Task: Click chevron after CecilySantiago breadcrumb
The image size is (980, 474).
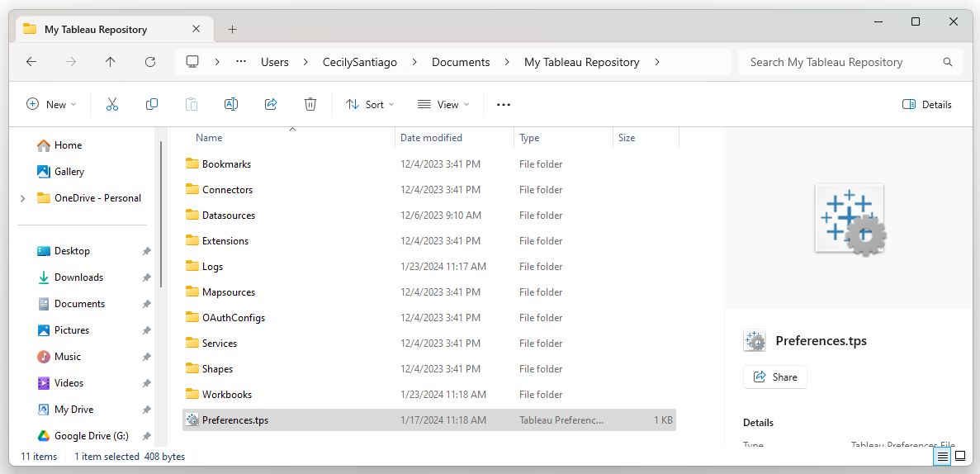Action: tap(415, 62)
